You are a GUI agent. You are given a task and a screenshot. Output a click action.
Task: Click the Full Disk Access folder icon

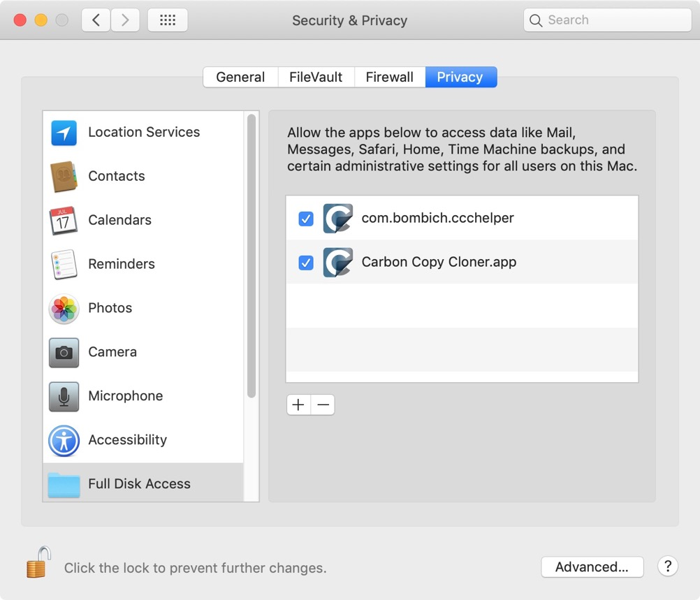point(64,483)
